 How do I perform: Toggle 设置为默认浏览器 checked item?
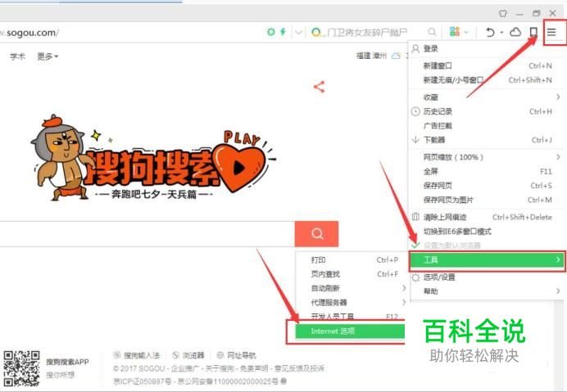tap(487, 246)
